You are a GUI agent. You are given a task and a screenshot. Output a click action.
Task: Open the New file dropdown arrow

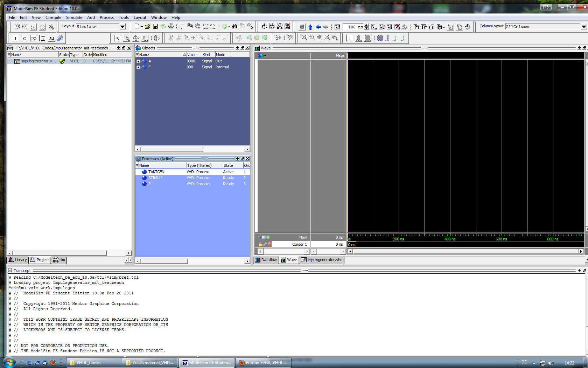tap(142, 27)
